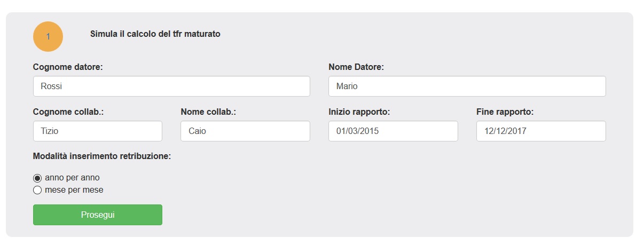The image size is (644, 245).
Task: Focus the Cognome datore field containing Rossi
Action: 171,86
